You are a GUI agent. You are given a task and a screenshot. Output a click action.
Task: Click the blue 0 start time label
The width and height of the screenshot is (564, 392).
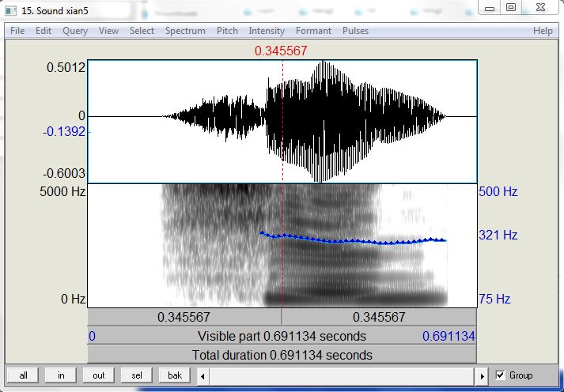point(92,337)
